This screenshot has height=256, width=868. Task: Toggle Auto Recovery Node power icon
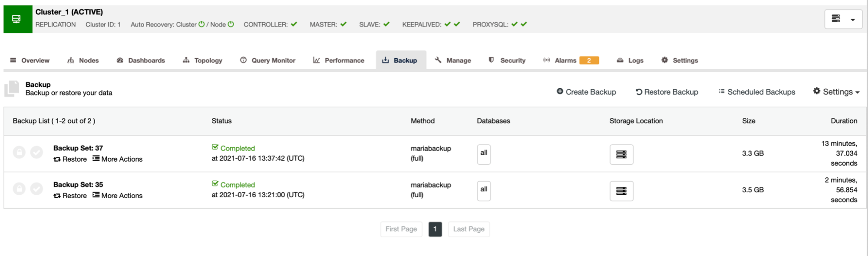coord(231,24)
